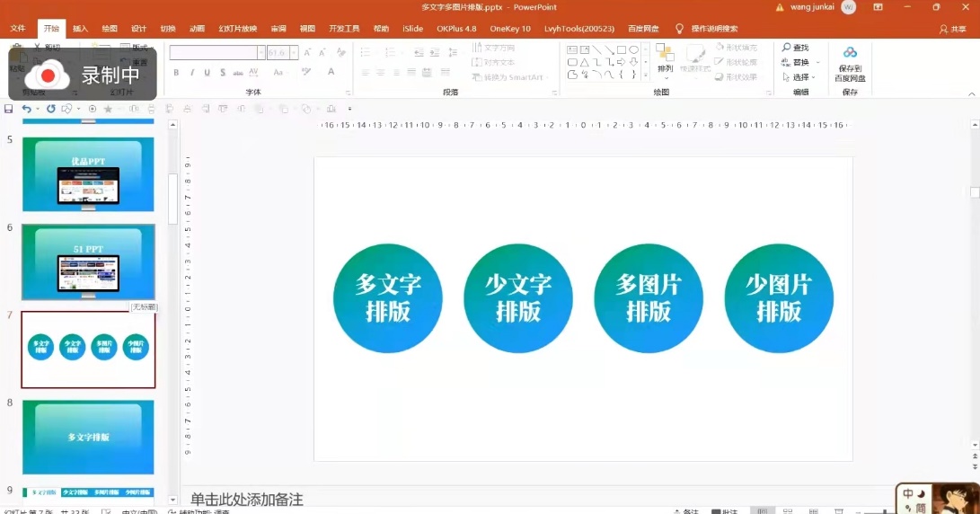980x514 pixels.
Task: Click the increase font size icon
Action: click(x=307, y=53)
